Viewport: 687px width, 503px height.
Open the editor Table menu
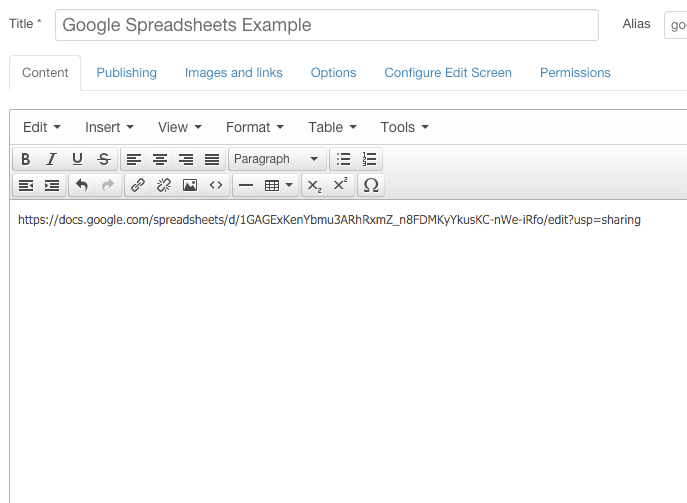332,127
